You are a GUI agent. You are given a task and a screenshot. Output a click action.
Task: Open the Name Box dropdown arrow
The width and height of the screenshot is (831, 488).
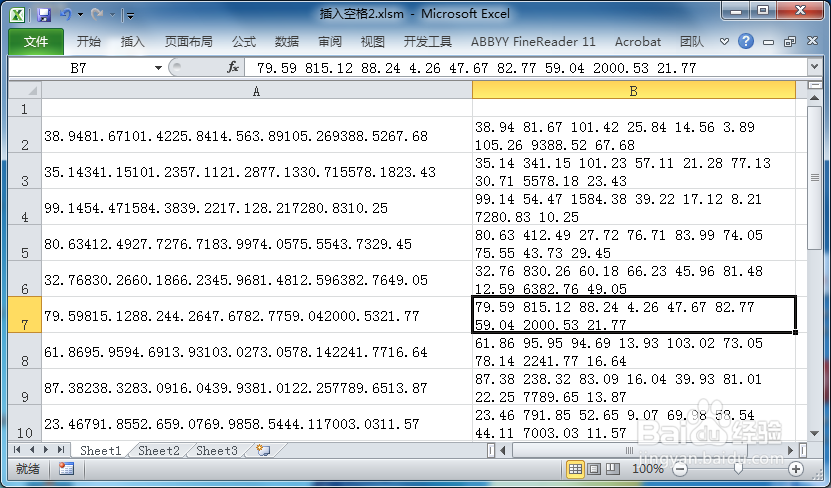pyautogui.click(x=158, y=68)
